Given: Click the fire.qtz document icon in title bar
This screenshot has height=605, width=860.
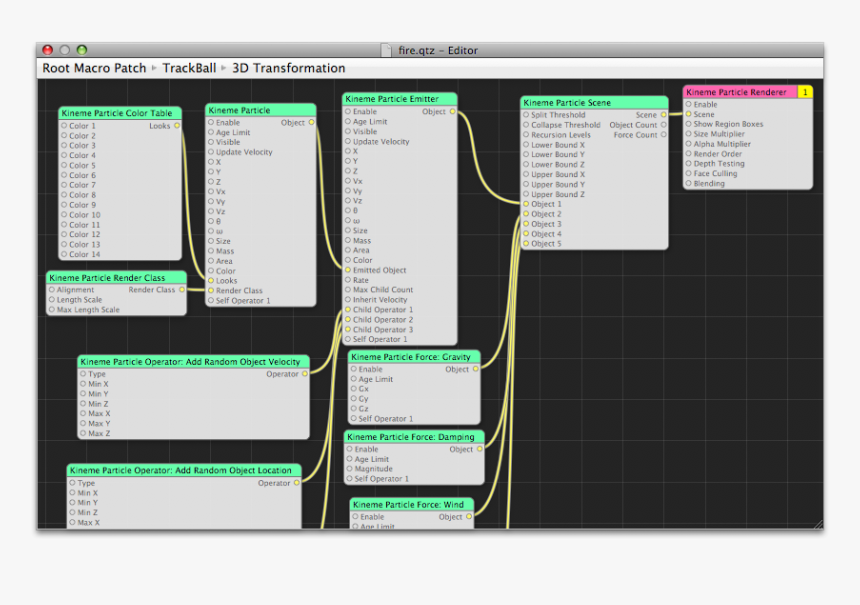Looking at the screenshot, I should point(386,50).
